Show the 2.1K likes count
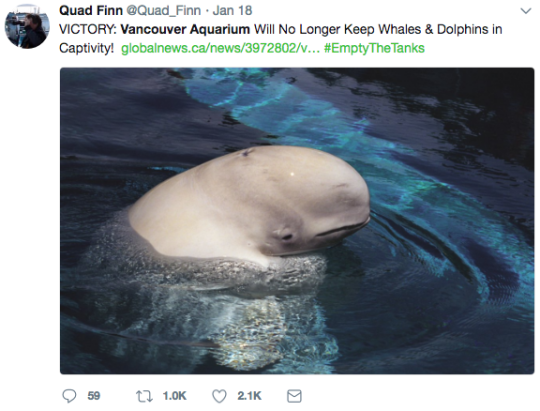 pyautogui.click(x=249, y=396)
